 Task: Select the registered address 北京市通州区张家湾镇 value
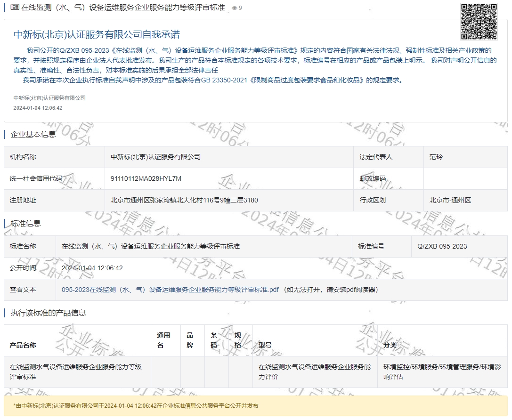coord(184,201)
